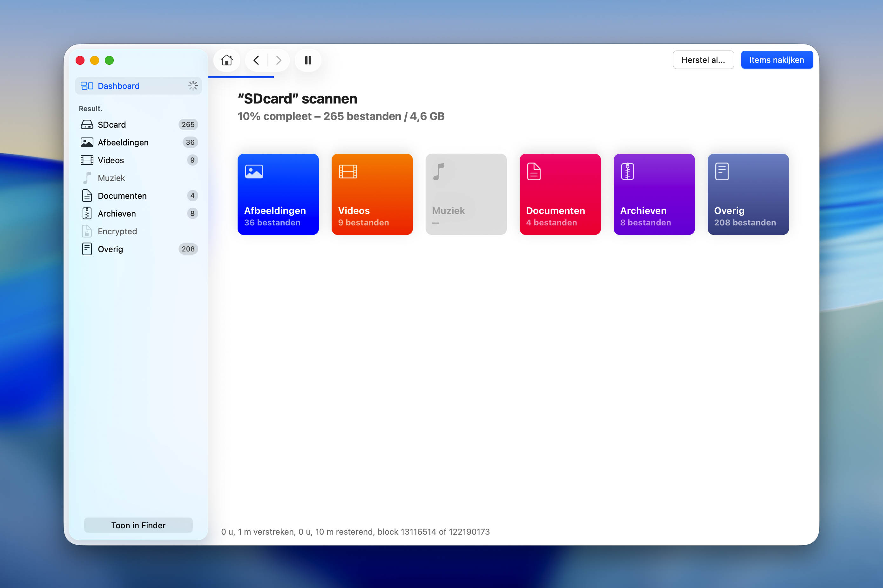Open Overig in the sidebar
This screenshot has height=588, width=883.
coord(138,249)
